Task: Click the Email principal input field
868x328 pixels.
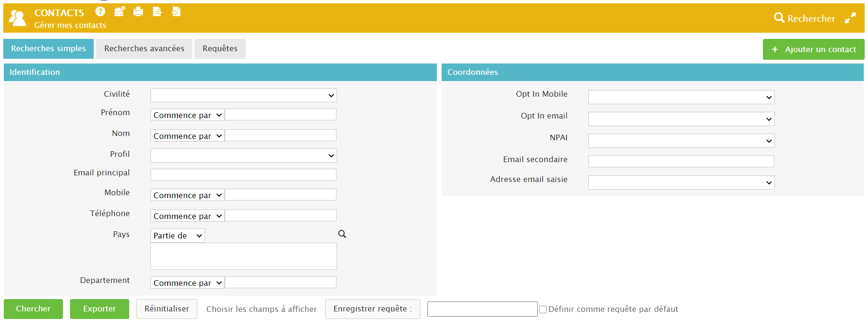Action: (x=243, y=175)
